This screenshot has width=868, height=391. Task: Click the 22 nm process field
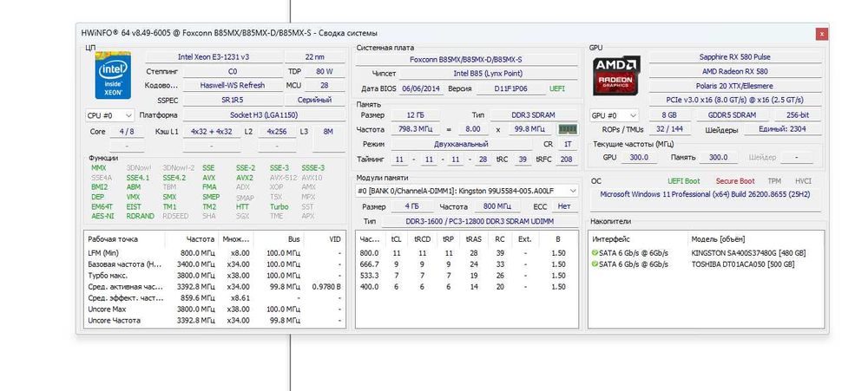coord(314,57)
